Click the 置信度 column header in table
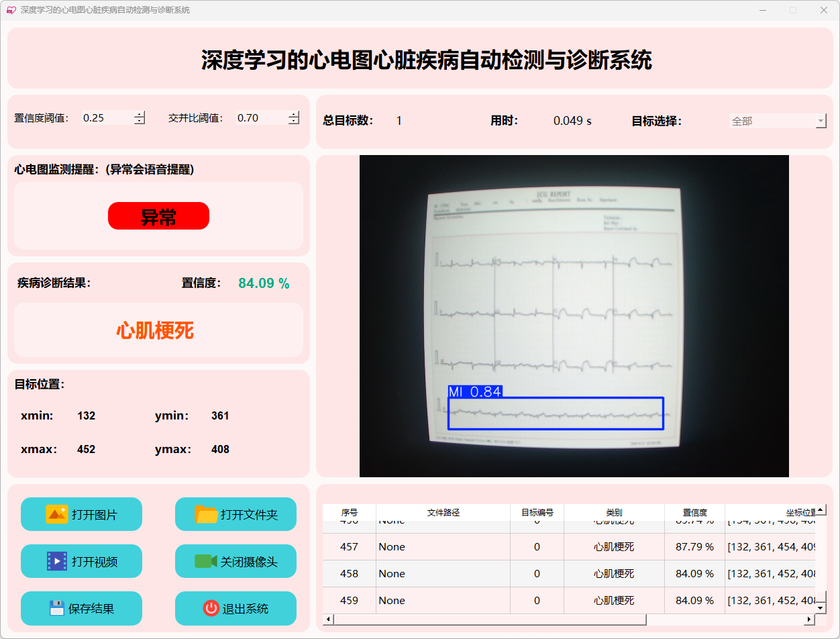Viewport: 840px width, 639px height. [694, 512]
